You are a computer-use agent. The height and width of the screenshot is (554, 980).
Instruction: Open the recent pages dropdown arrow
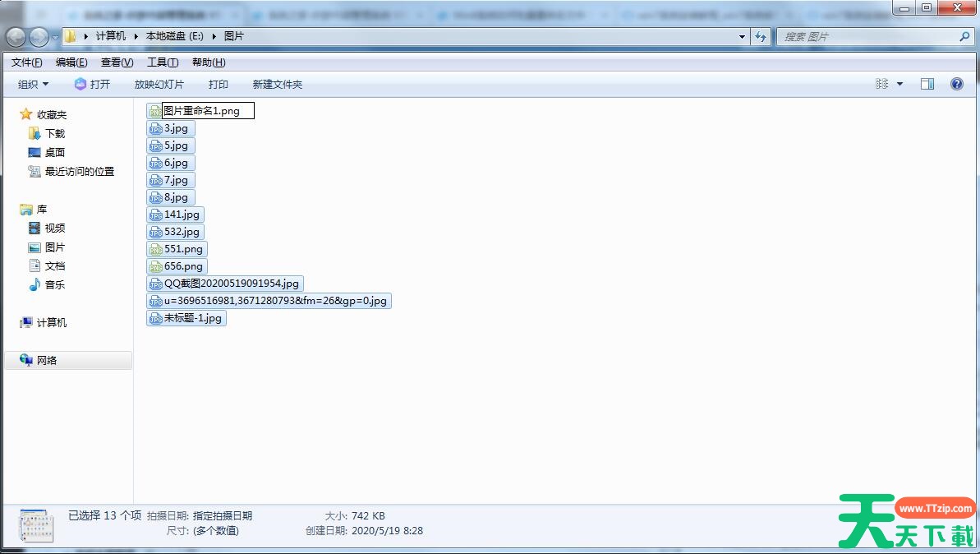tap(55, 38)
